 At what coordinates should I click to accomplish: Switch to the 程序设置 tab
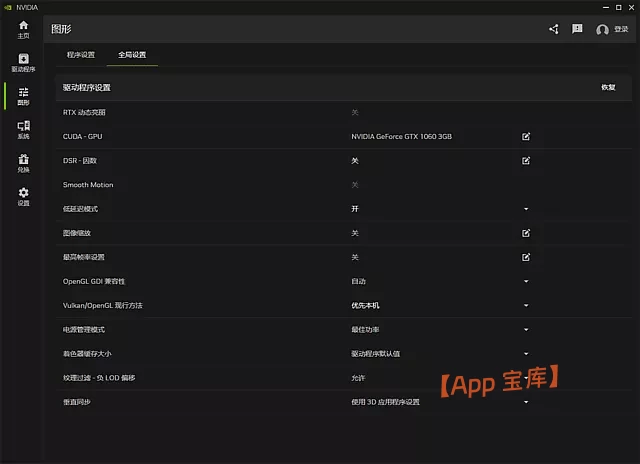(81, 55)
